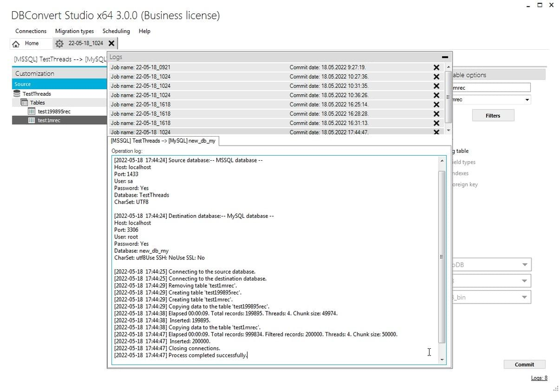Viewport: 560px width, 392px height.
Task: Select the TestThreads database icon in the tree
Action: [17, 94]
